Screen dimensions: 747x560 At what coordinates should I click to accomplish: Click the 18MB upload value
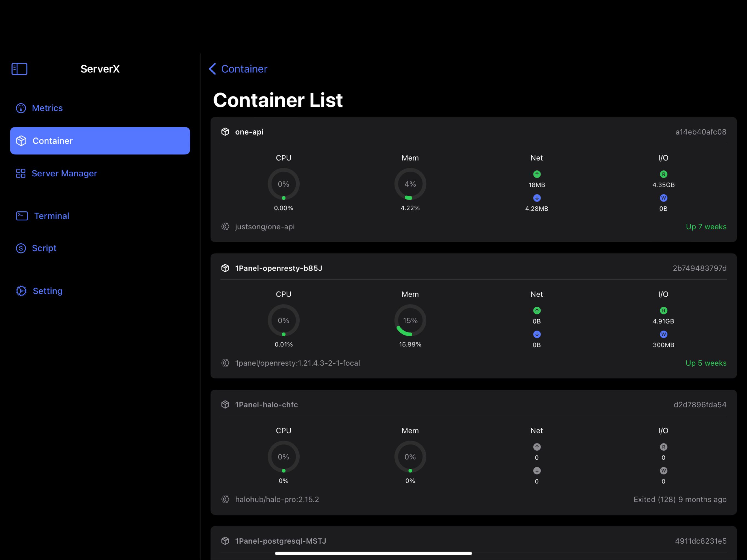pyautogui.click(x=537, y=185)
